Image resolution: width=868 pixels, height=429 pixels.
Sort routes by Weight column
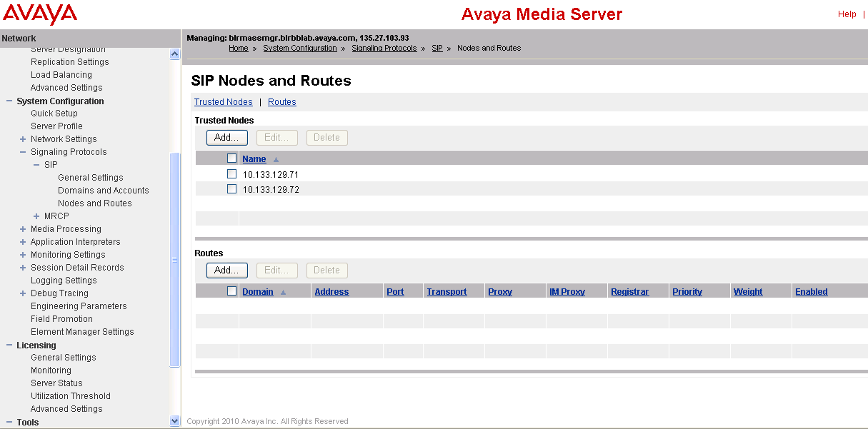(748, 292)
